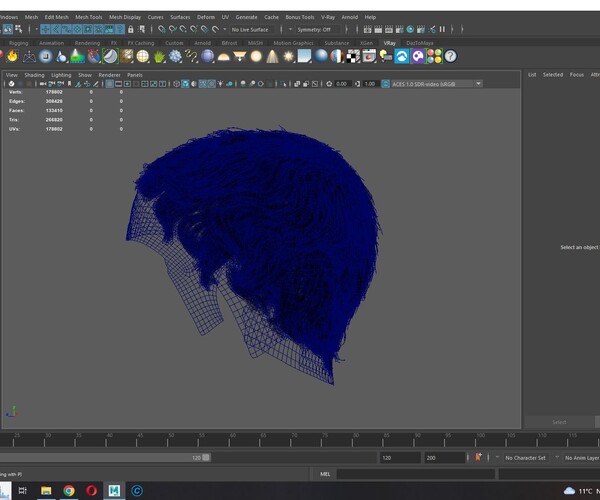Click the lock selection padlock icon
600x500 pixels.
(x=131, y=29)
